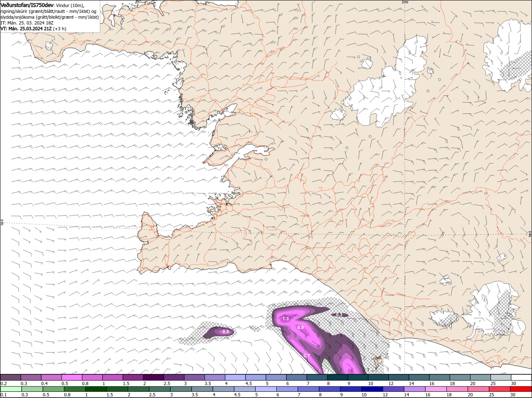Click the '0.3' value in the offshore patch
532x398 pixels.
click(339, 314)
